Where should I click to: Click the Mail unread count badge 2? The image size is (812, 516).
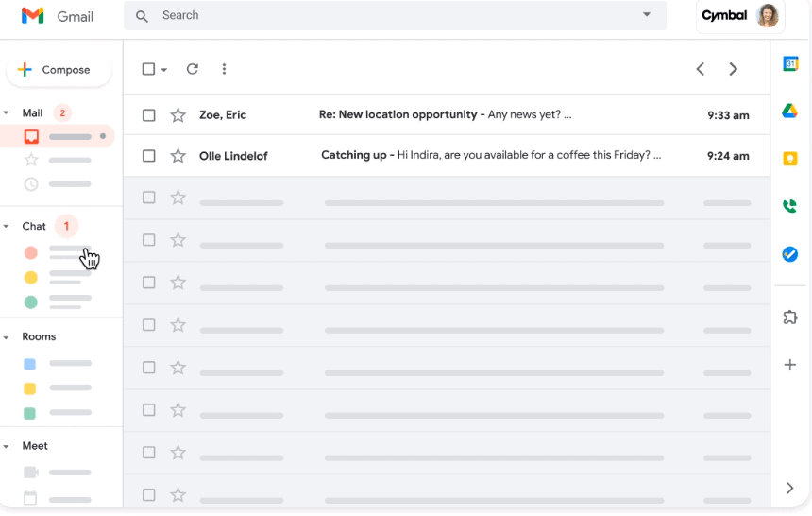[62, 112]
